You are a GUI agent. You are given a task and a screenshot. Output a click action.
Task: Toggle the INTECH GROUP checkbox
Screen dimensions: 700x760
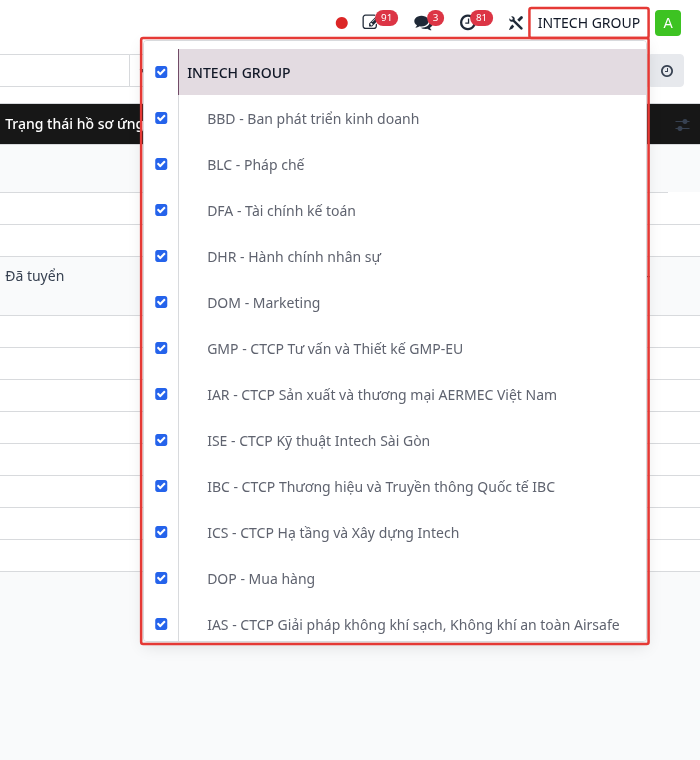[161, 72]
